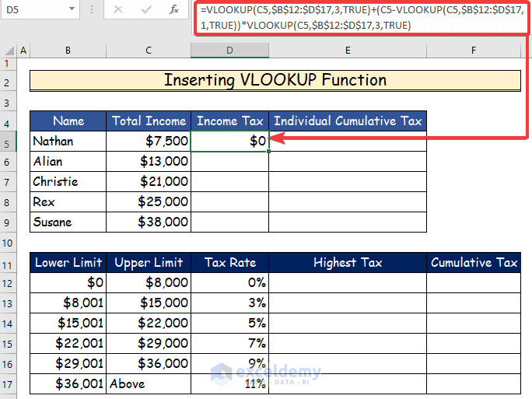Select column D header

(229, 51)
